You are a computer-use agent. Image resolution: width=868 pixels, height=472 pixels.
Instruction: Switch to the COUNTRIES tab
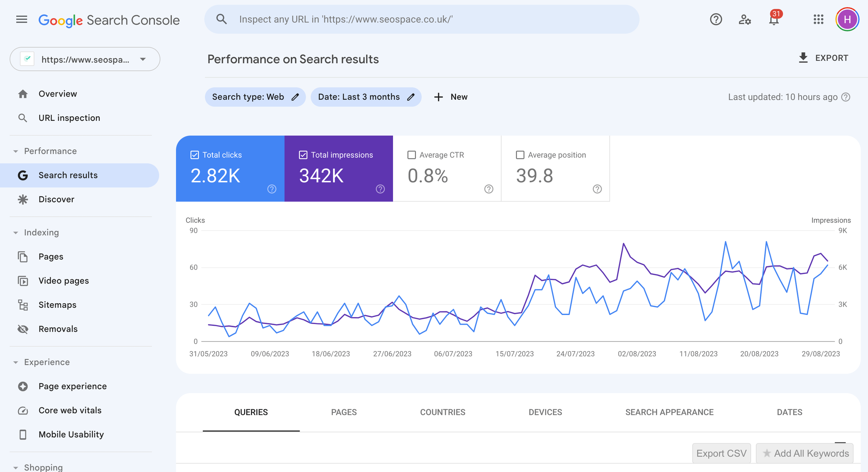[x=442, y=412]
